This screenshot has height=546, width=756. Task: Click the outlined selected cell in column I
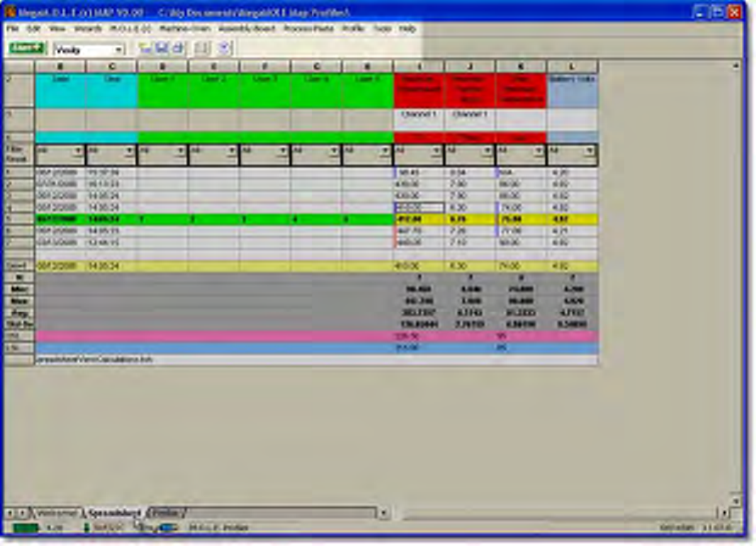pyautogui.click(x=419, y=208)
